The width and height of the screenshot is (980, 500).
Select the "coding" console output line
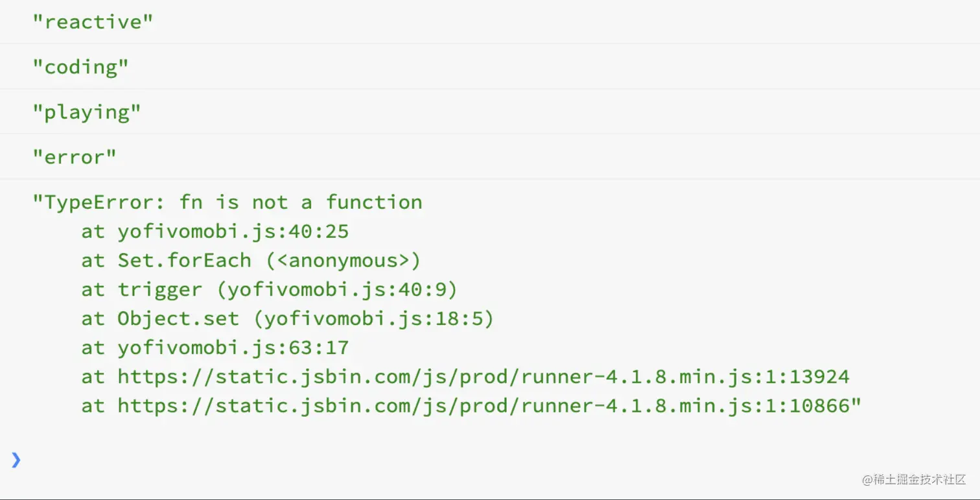pyautogui.click(x=490, y=67)
